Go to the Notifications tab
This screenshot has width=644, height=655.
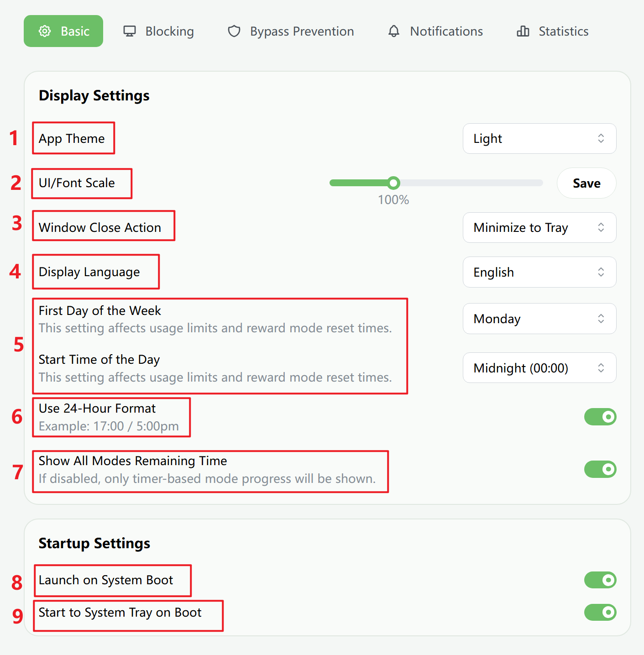pyautogui.click(x=435, y=31)
